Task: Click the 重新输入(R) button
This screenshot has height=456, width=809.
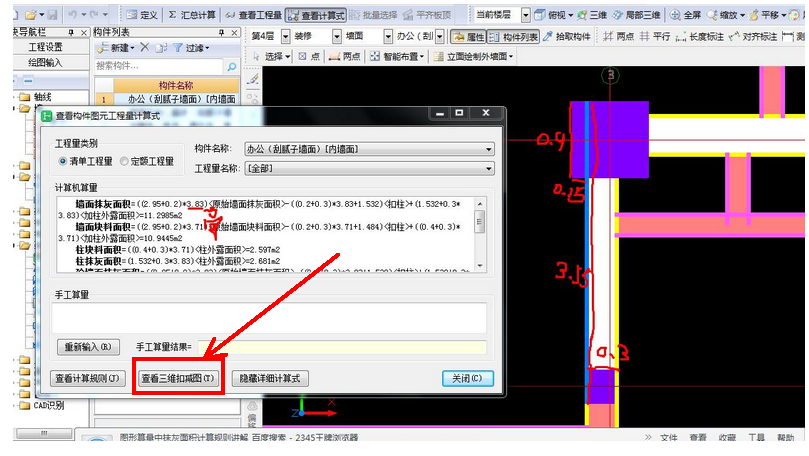Action: (x=88, y=347)
